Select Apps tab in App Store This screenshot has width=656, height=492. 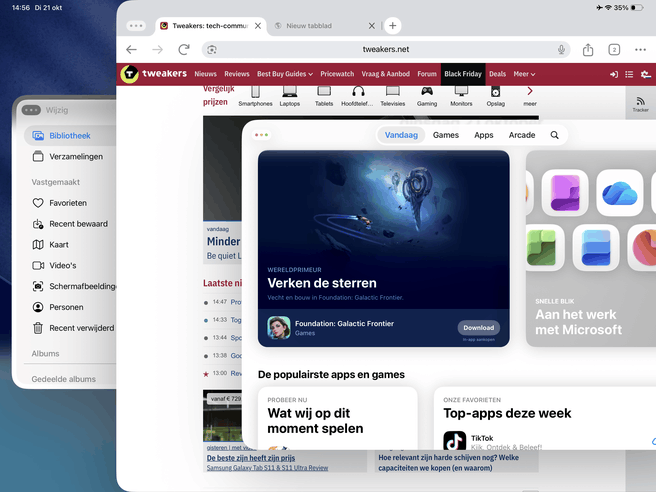pos(483,135)
